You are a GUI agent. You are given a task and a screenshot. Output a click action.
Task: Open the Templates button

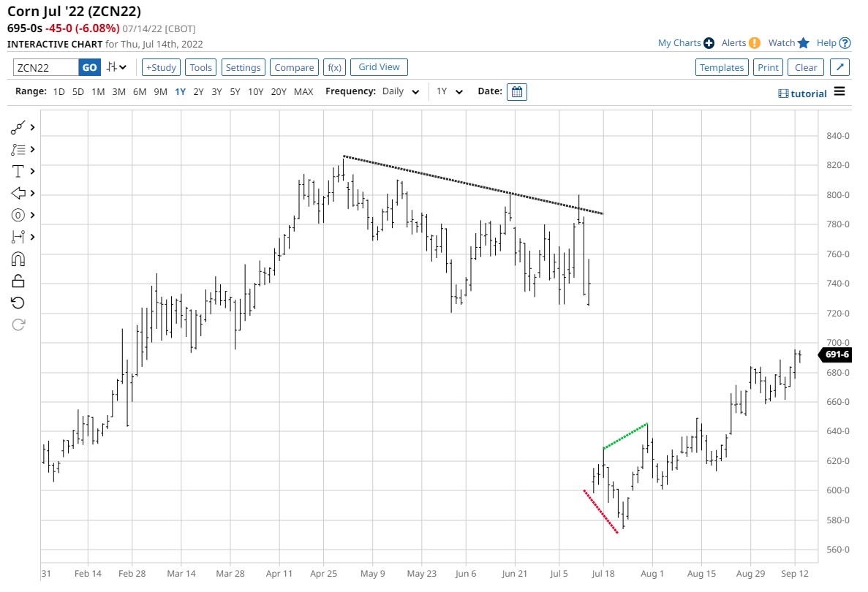(722, 67)
